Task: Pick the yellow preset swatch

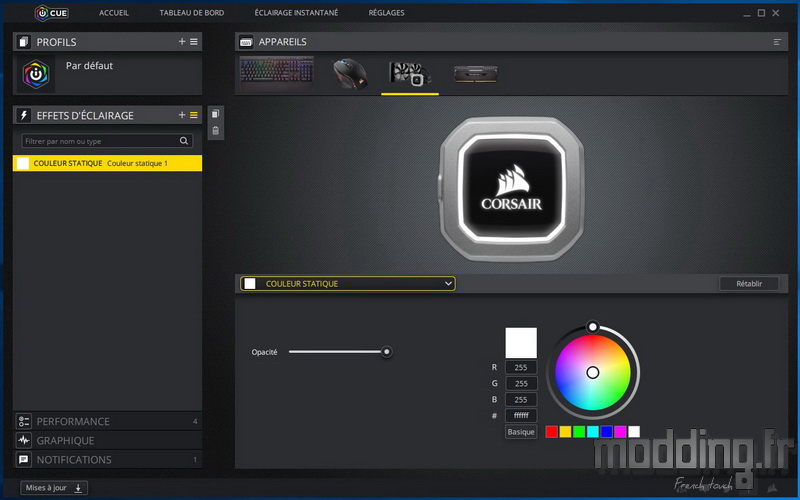Action: click(565, 432)
